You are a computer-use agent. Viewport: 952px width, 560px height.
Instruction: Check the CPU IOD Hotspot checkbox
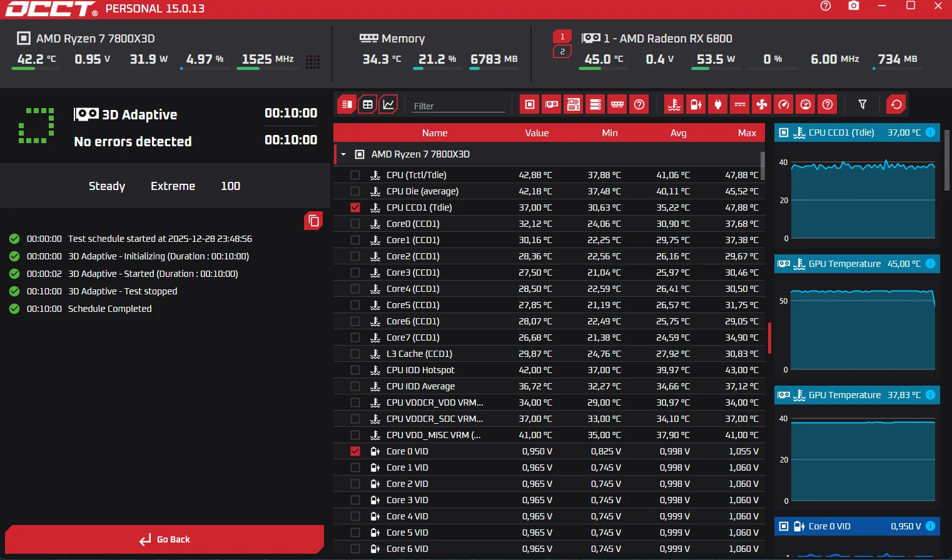(x=355, y=370)
